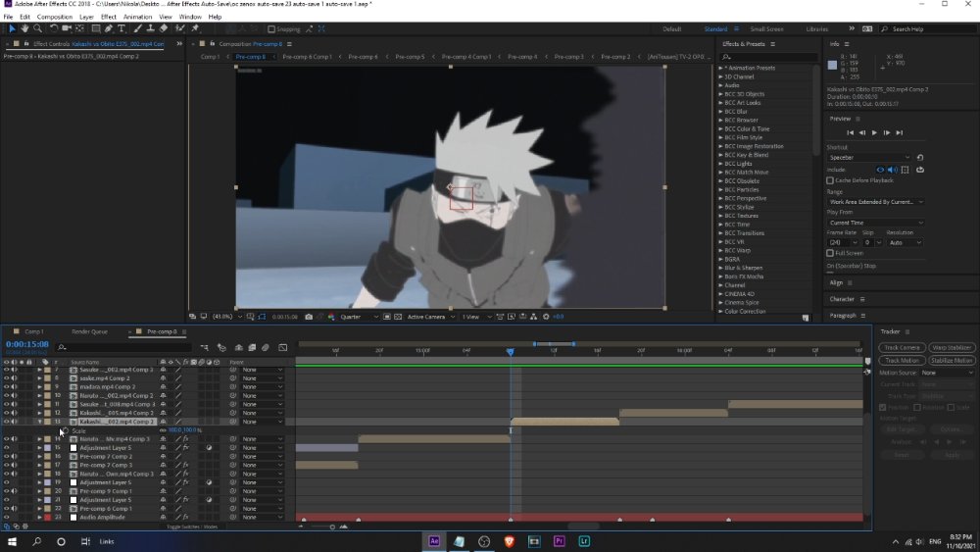Image resolution: width=980 pixels, height=552 pixels.
Task: Click the Stabilize Motion button
Action: pyautogui.click(x=952, y=361)
